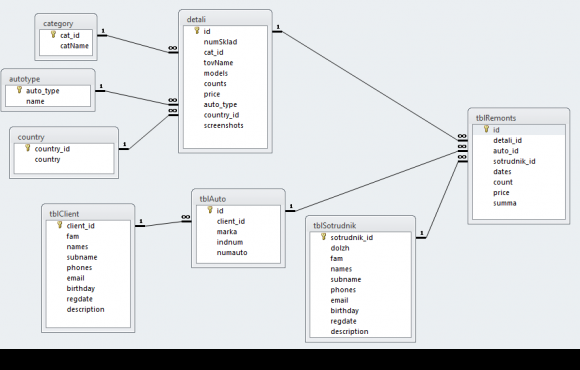This screenshot has height=370, width=580.
Task: Select the key icon in tblRemonts id row
Action: [486, 129]
